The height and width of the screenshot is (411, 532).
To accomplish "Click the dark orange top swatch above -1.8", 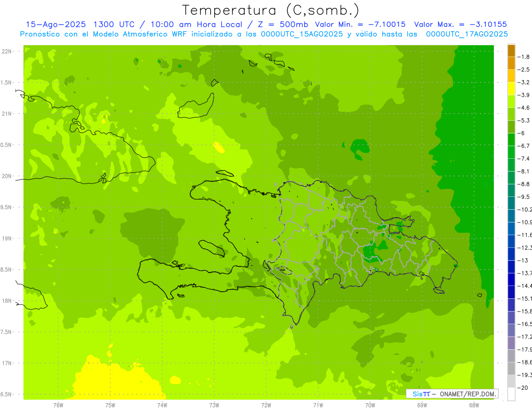I will click(x=511, y=51).
